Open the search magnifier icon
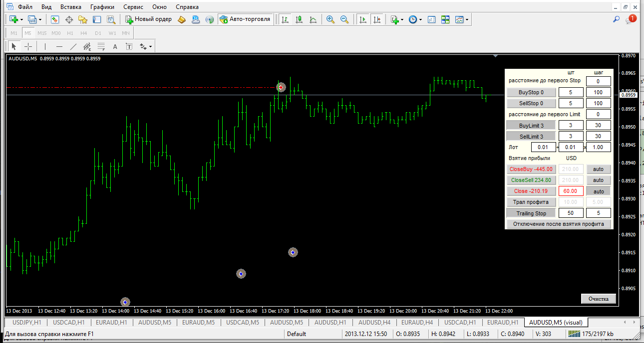The height and width of the screenshot is (343, 644). [617, 19]
